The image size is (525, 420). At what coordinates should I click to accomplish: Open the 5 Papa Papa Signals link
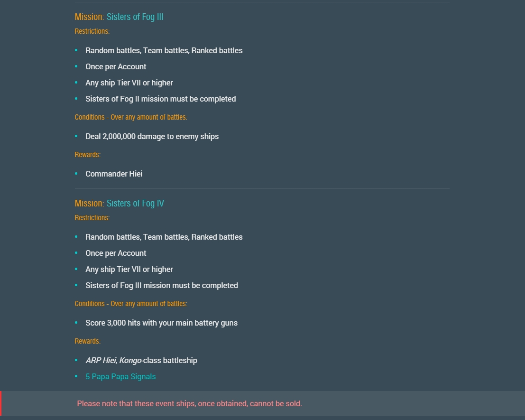pyautogui.click(x=120, y=376)
